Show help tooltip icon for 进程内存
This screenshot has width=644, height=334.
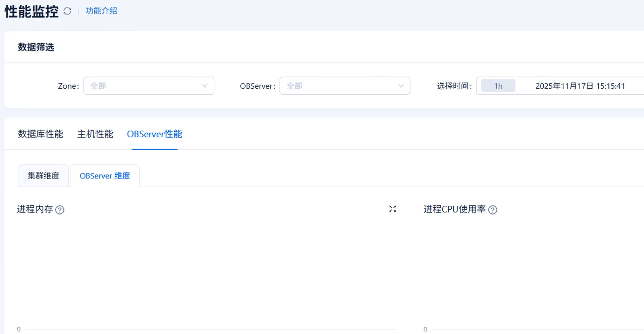60,210
